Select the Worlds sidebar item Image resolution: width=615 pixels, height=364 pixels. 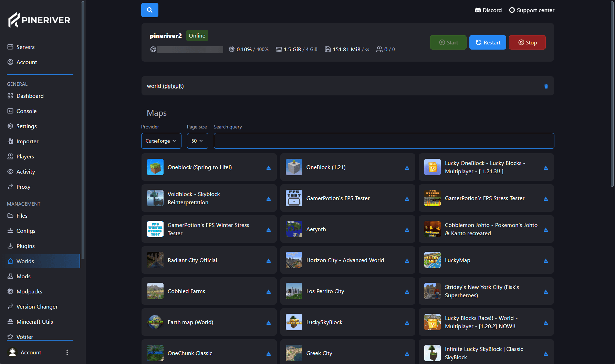(43, 261)
